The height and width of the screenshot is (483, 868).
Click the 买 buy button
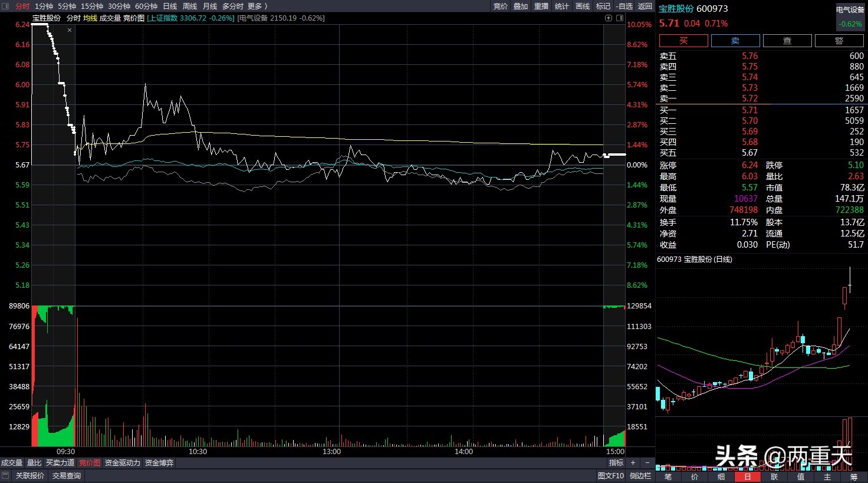pyautogui.click(x=683, y=41)
